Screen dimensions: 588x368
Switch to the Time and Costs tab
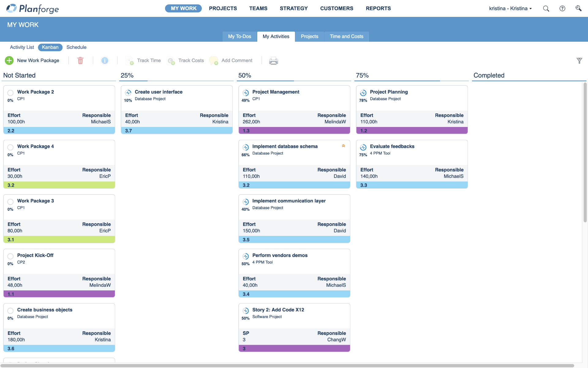coord(346,36)
